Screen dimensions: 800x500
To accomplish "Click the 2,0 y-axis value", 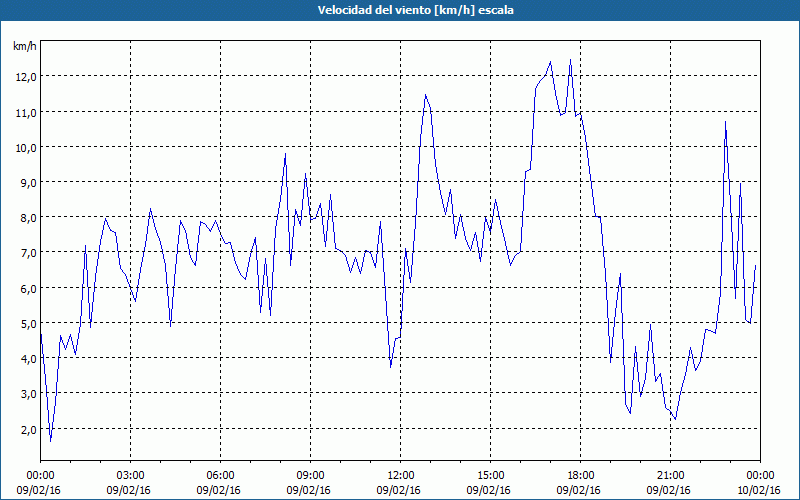I will [x=28, y=430].
